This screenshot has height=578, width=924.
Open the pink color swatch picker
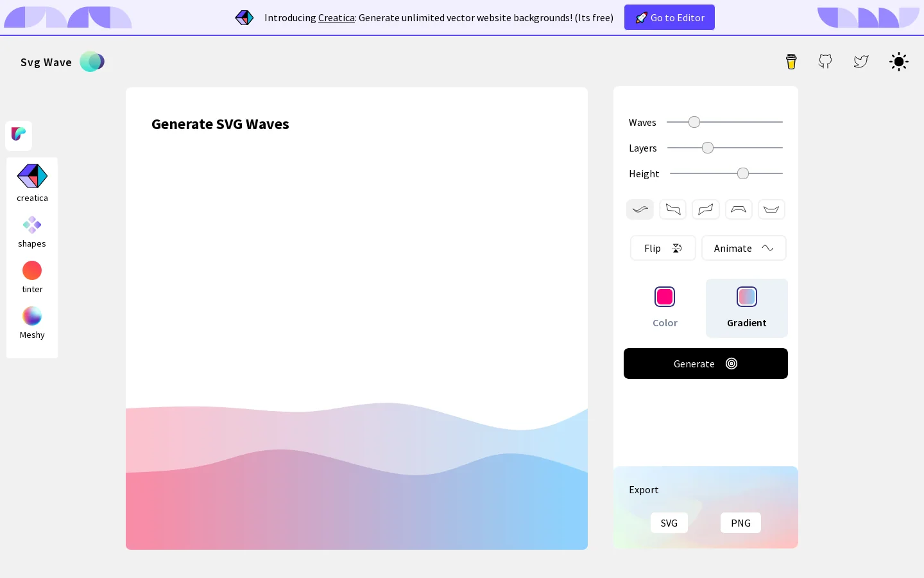click(x=665, y=297)
